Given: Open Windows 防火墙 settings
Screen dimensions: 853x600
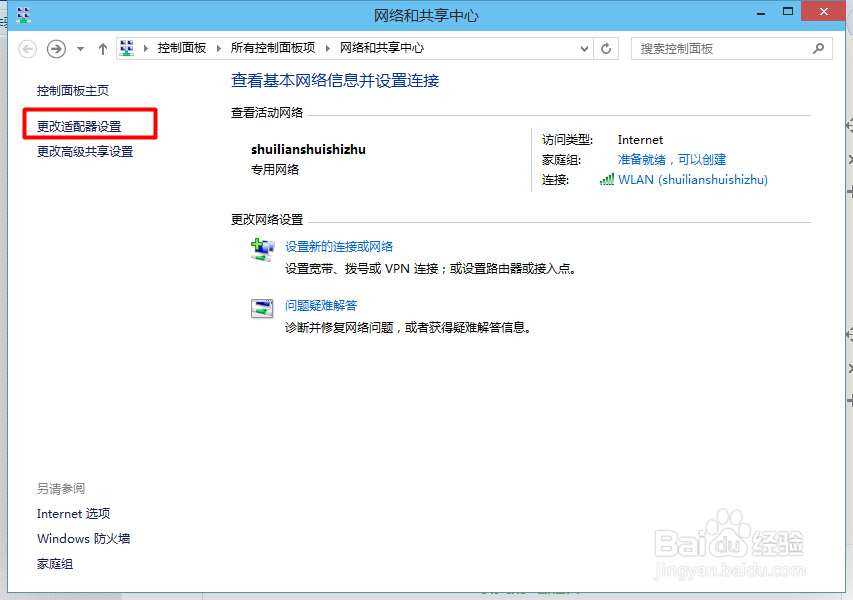Looking at the screenshot, I should [x=83, y=538].
